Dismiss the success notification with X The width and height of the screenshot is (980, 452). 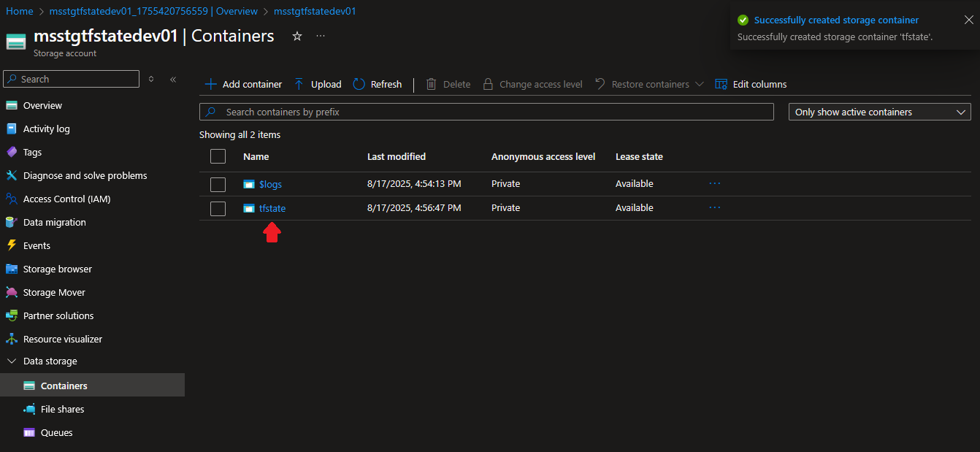coord(968,20)
